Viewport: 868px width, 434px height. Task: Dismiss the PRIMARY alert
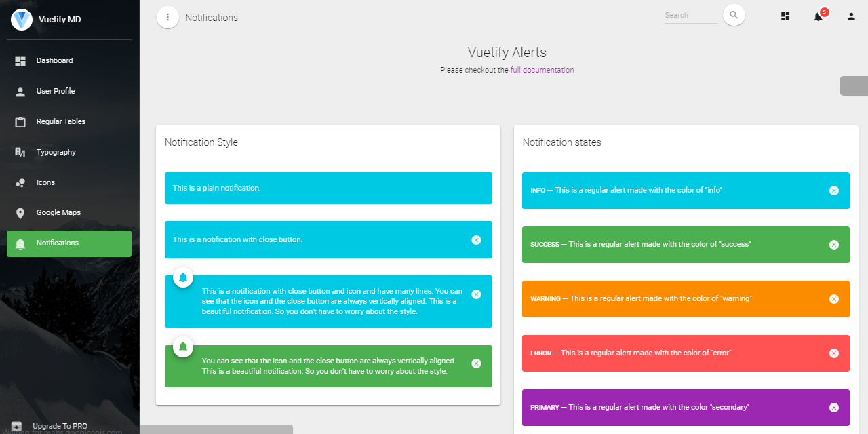click(834, 408)
